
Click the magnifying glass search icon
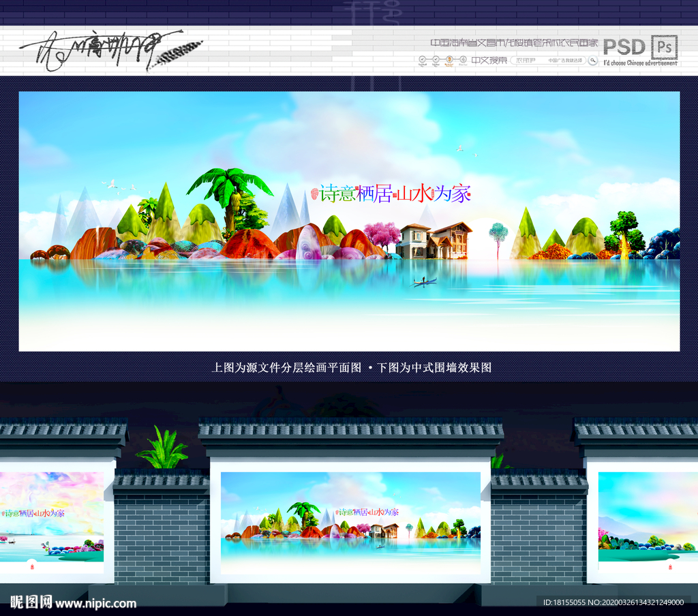592,60
